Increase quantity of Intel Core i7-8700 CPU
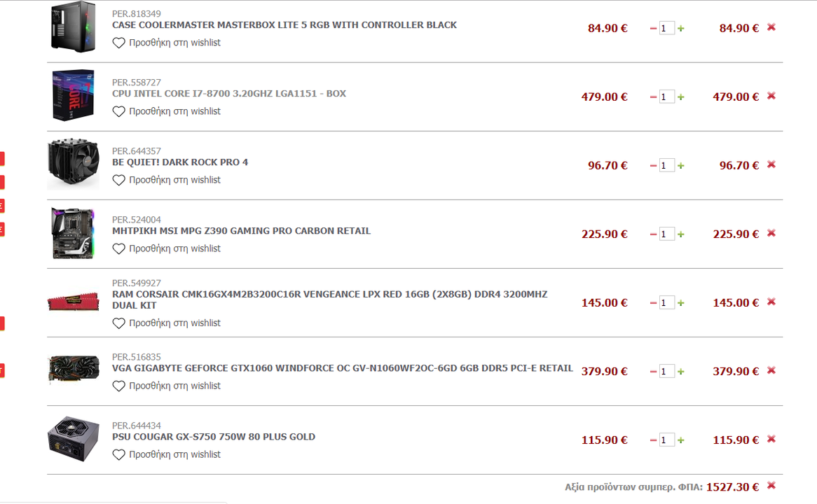This screenshot has height=504, width=817. [x=680, y=97]
